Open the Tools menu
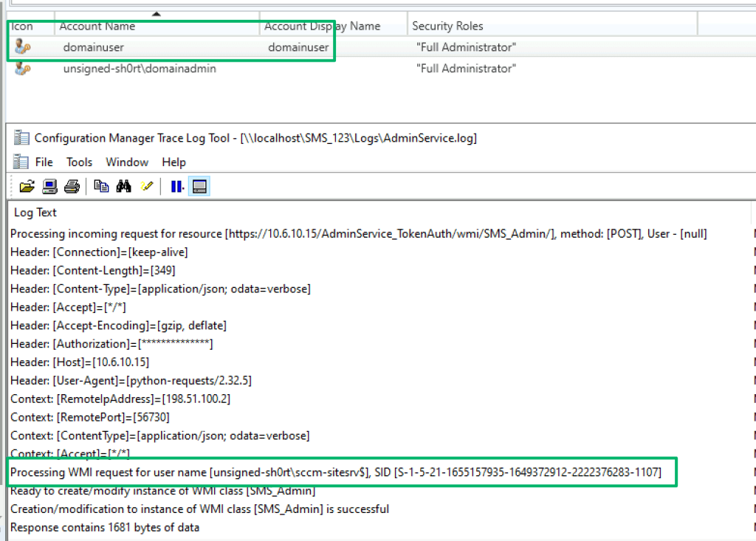 (79, 162)
